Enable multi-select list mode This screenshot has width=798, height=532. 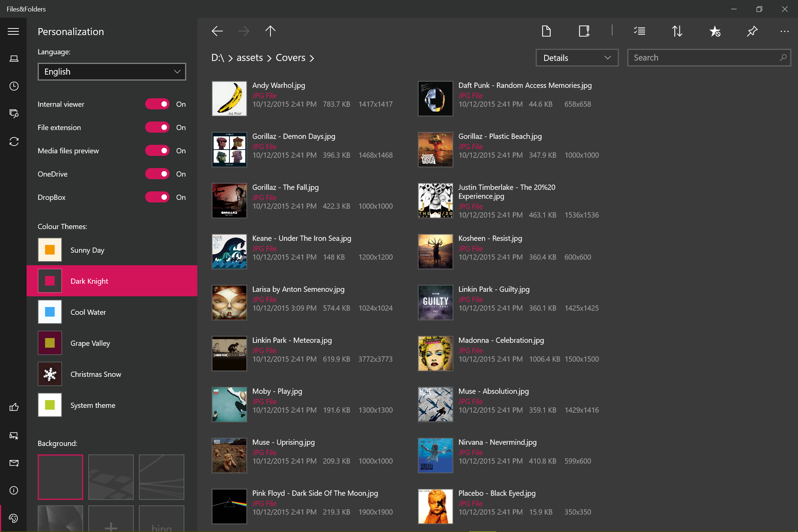pos(640,31)
